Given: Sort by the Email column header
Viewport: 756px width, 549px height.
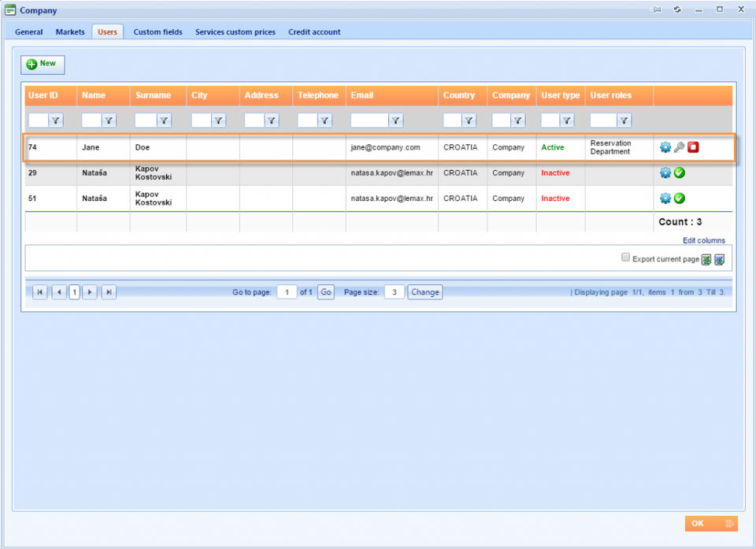Looking at the screenshot, I should coord(362,95).
